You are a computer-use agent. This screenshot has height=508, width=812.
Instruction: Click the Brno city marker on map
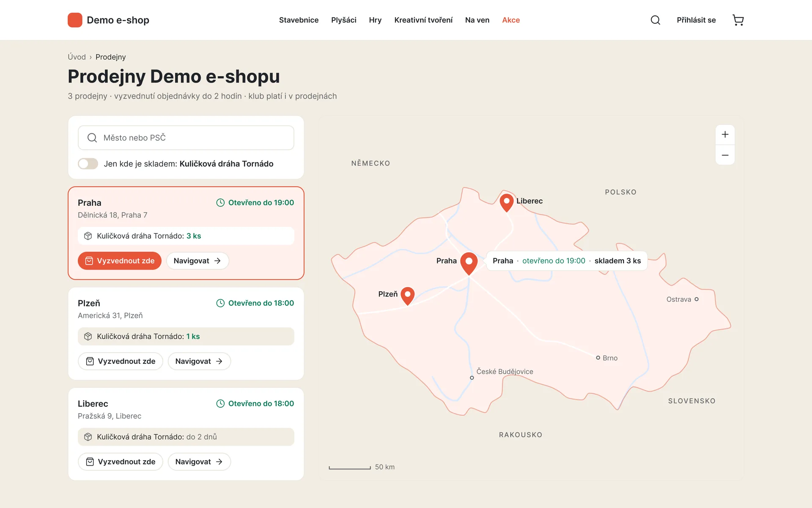click(x=598, y=358)
